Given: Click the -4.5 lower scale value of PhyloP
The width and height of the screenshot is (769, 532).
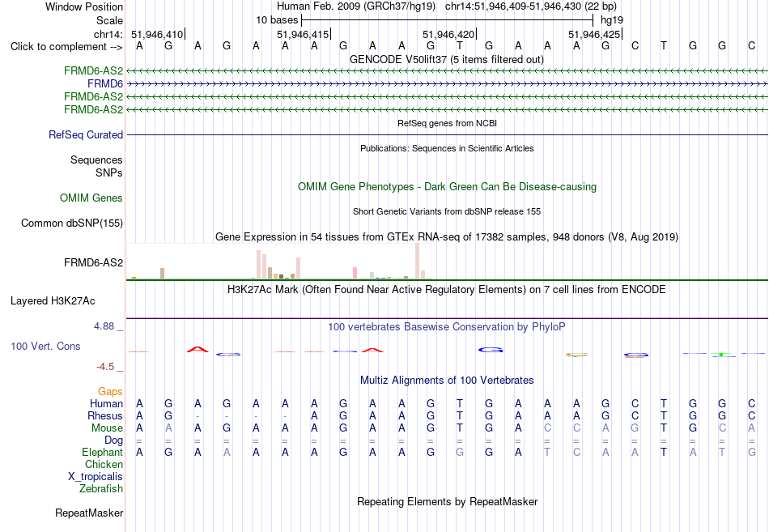Looking at the screenshot, I should [x=105, y=367].
